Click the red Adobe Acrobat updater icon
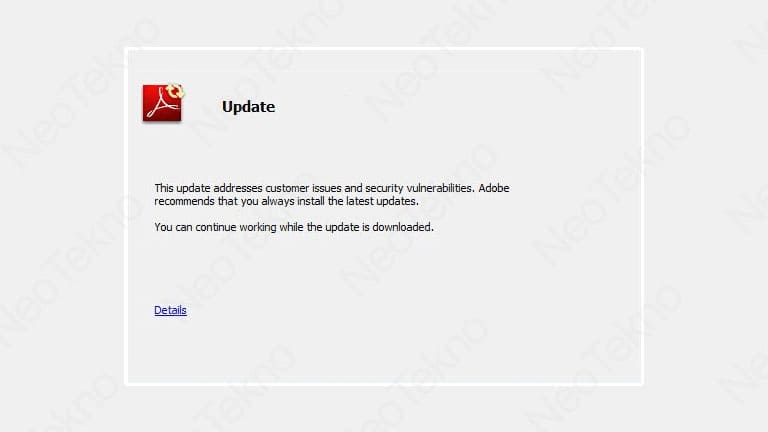 click(x=163, y=103)
